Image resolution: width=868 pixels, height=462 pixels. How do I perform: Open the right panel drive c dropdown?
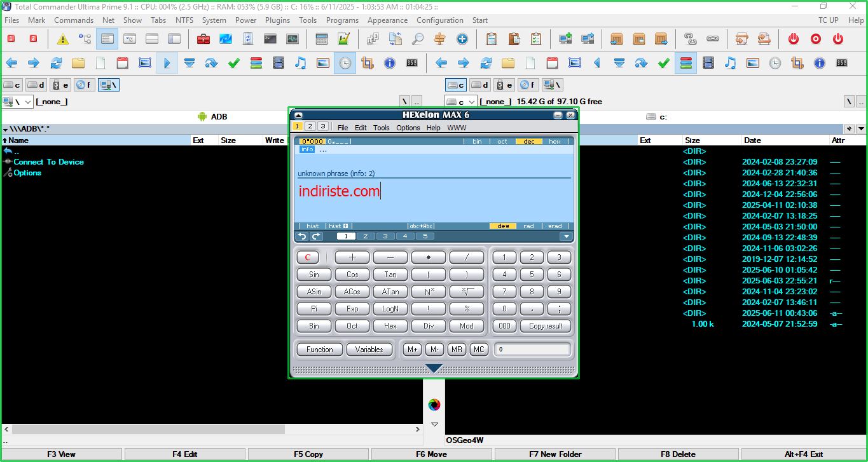471,102
